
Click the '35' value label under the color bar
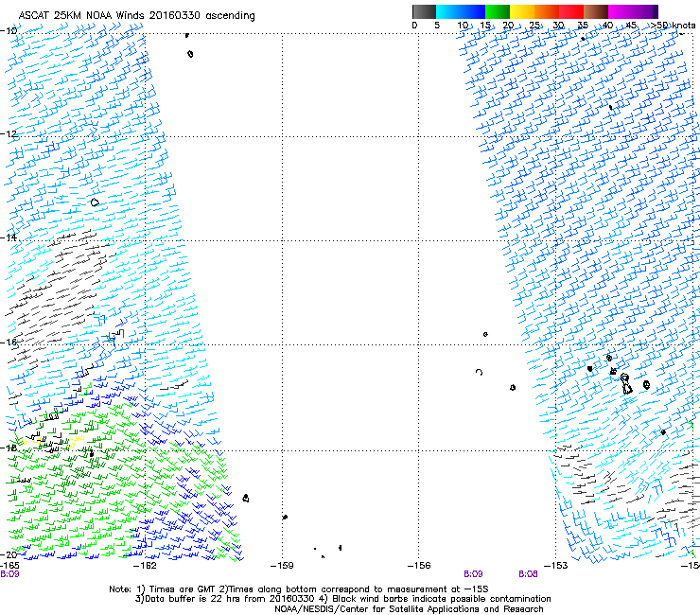tap(583, 26)
